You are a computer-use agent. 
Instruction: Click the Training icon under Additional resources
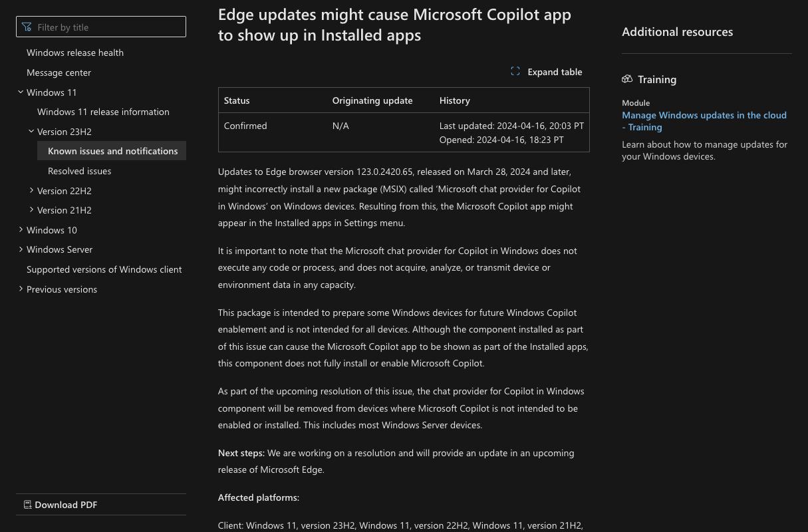click(627, 79)
